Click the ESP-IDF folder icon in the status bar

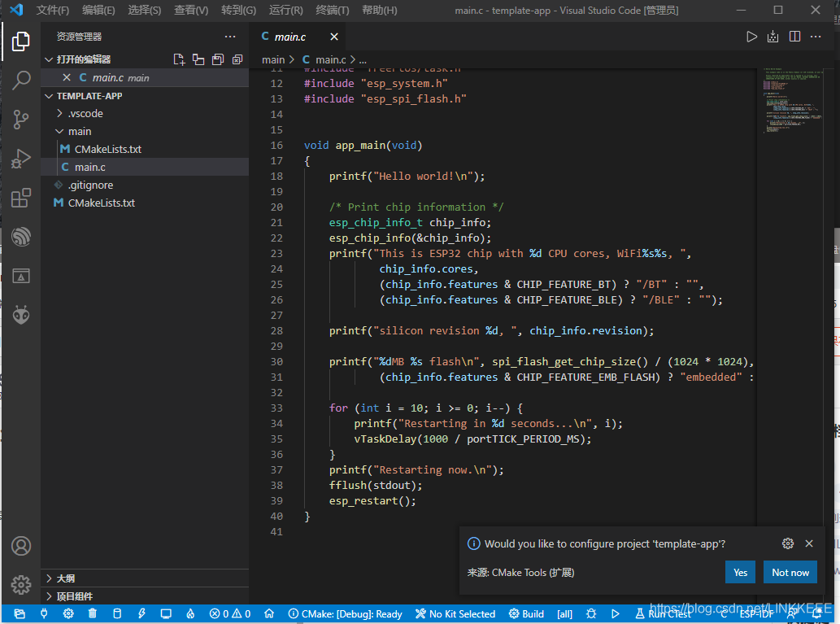pos(20,613)
